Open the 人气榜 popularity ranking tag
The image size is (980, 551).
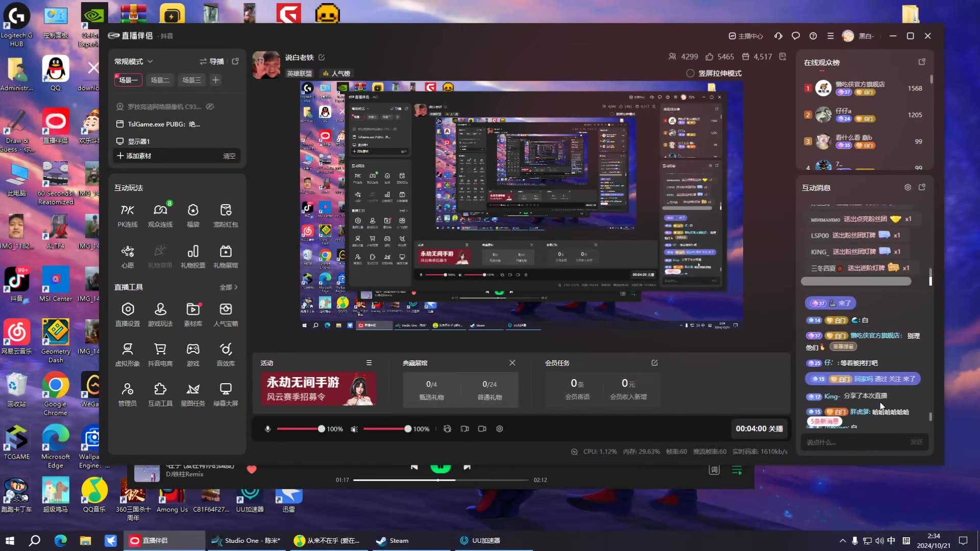click(x=336, y=73)
